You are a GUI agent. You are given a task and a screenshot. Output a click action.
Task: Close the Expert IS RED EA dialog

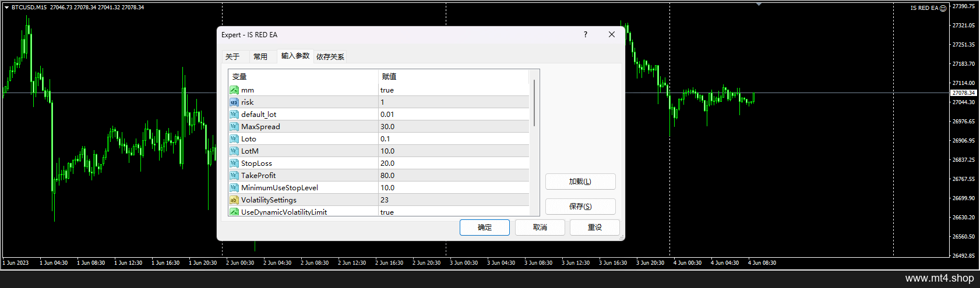[612, 34]
